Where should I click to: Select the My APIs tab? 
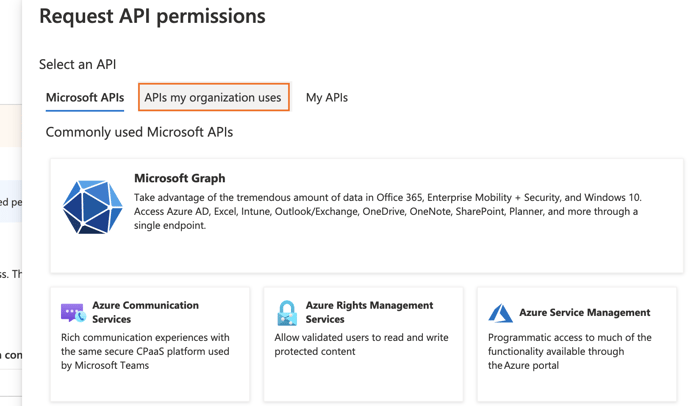pos(326,97)
